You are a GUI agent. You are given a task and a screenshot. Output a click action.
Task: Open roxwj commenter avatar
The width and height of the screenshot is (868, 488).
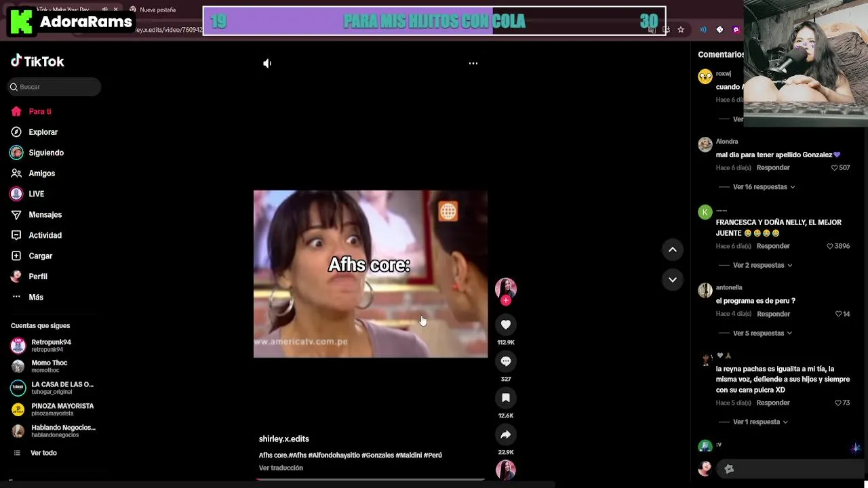tap(705, 77)
